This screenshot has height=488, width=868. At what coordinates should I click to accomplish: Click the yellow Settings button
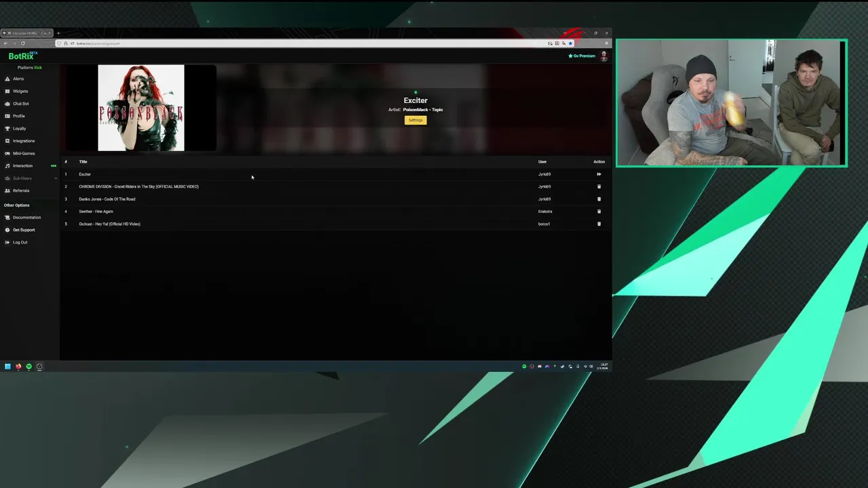[x=416, y=120]
